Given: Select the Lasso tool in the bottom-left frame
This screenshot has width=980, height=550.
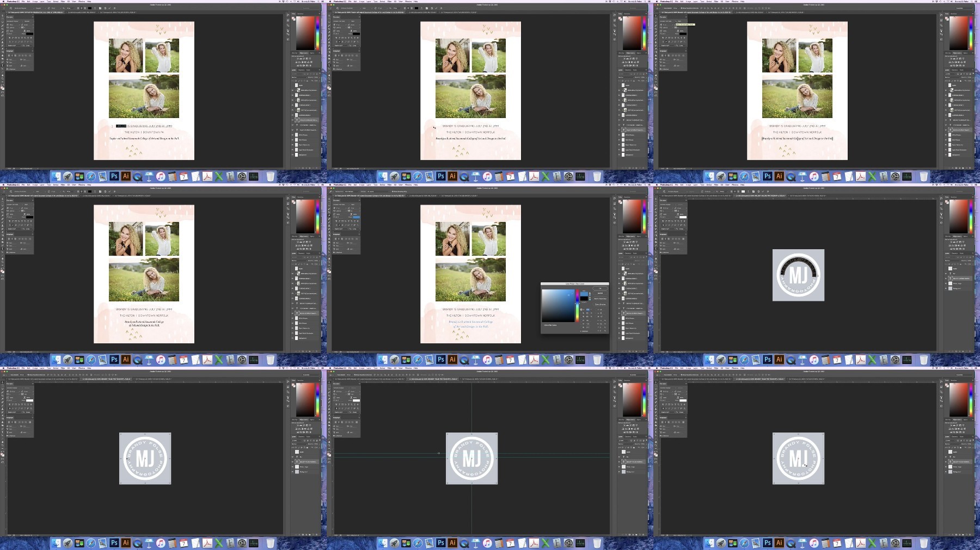Looking at the screenshot, I should 3,388.
